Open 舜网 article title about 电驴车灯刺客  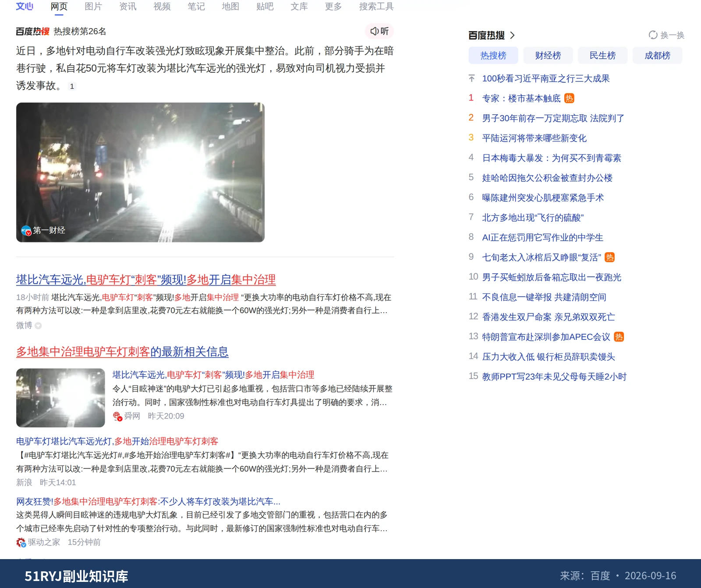pyautogui.click(x=213, y=375)
